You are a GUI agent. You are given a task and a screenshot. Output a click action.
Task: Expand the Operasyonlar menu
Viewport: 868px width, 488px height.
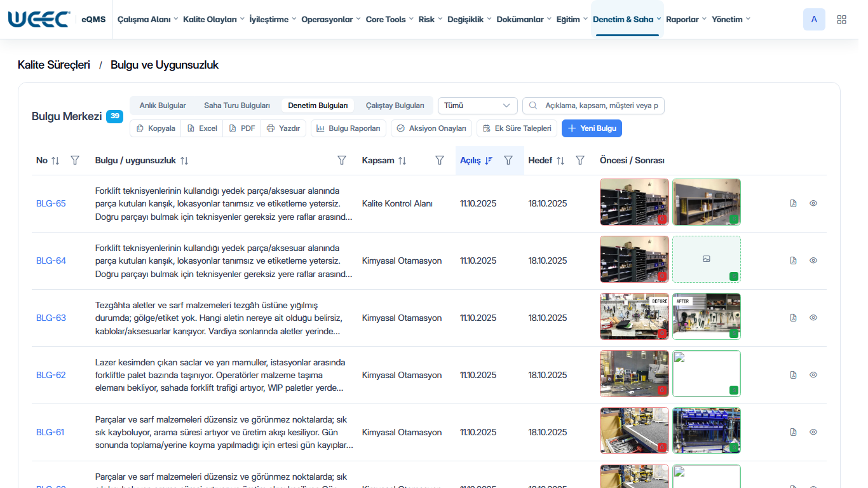click(x=331, y=20)
